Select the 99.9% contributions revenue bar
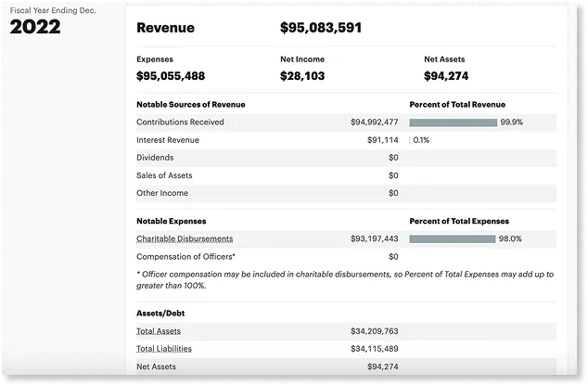 point(453,122)
